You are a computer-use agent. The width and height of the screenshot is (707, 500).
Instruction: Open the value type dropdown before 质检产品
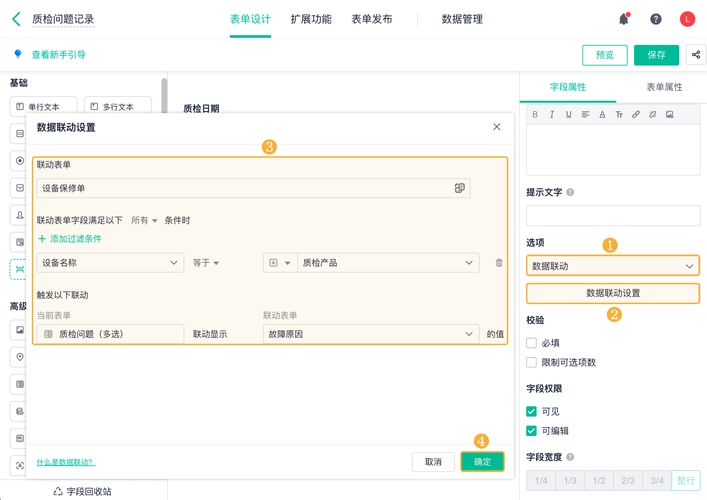click(x=280, y=262)
